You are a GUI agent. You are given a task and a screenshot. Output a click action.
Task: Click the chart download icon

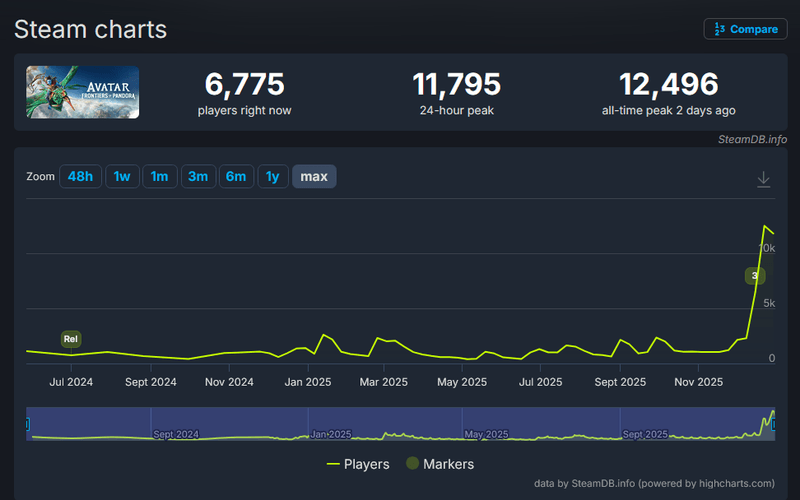click(763, 179)
